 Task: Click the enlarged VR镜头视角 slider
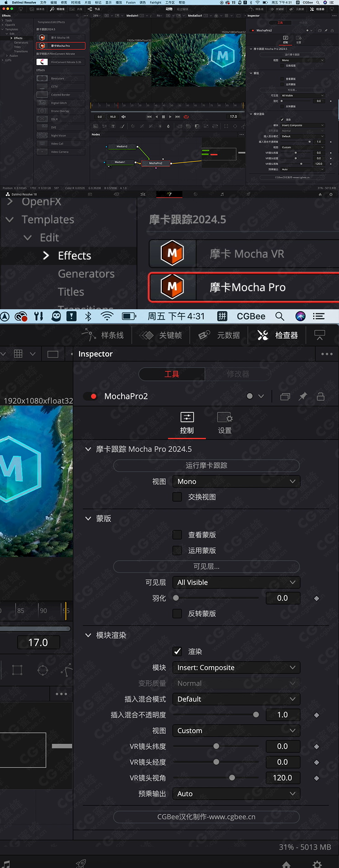tap(217, 778)
